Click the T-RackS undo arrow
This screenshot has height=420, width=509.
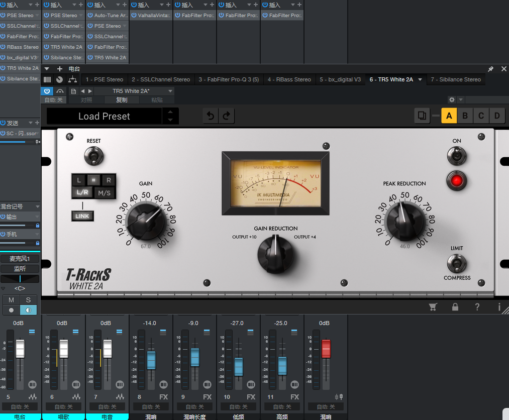tap(211, 116)
